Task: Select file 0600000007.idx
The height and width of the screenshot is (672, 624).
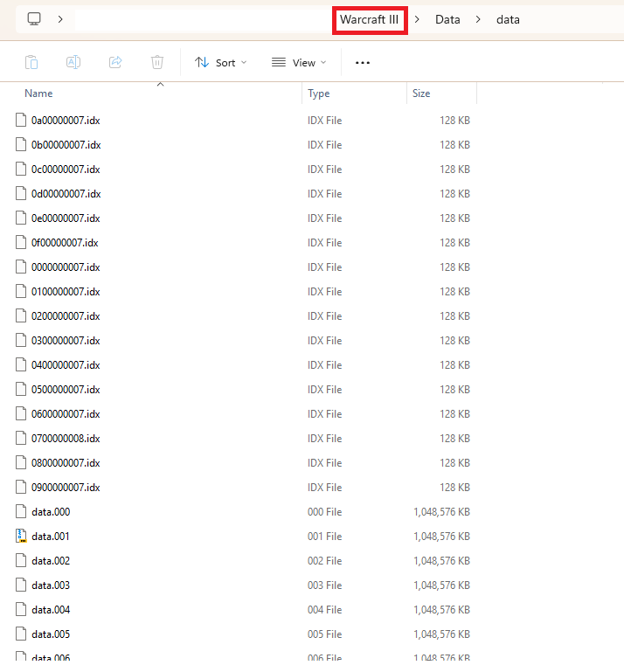Action: click(x=66, y=413)
